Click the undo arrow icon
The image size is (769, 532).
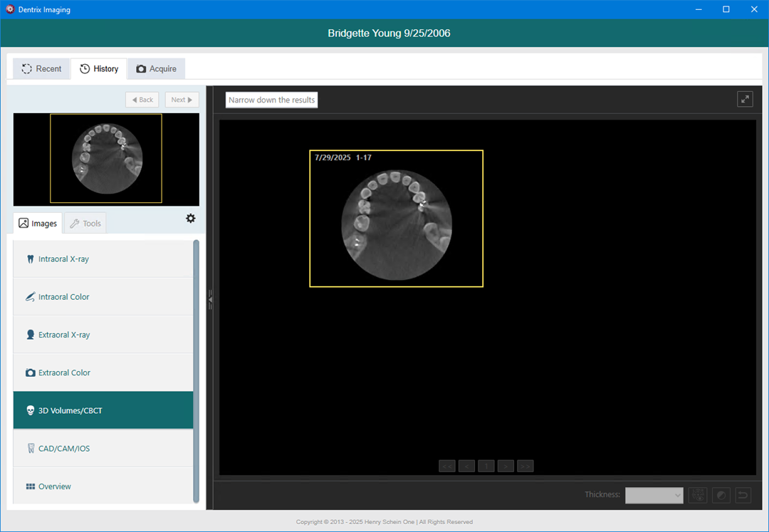(x=743, y=495)
